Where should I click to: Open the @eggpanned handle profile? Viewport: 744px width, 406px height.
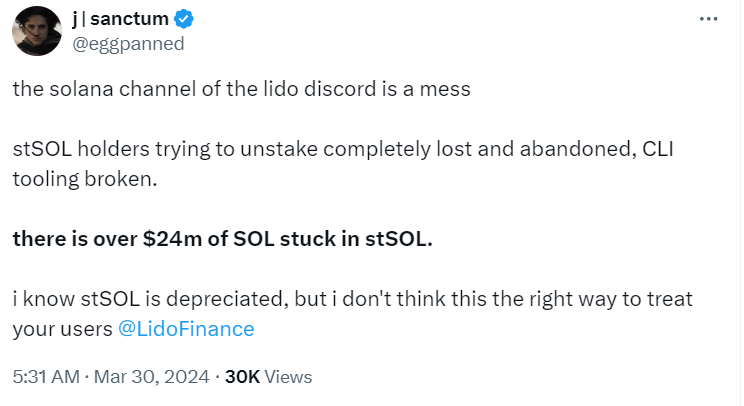pyautogui.click(x=128, y=44)
